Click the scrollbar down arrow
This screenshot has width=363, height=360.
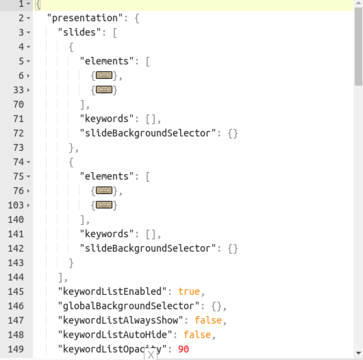(x=359, y=353)
